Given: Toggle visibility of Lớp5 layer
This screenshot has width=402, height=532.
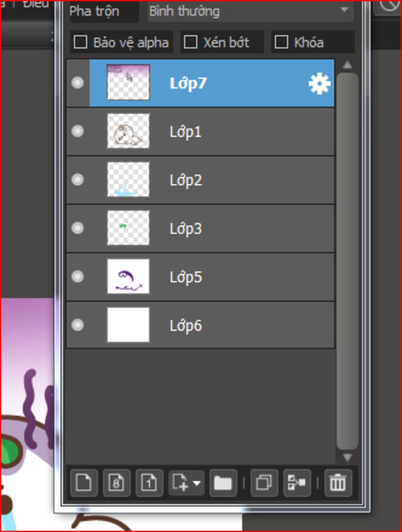Looking at the screenshot, I should pos(78,277).
